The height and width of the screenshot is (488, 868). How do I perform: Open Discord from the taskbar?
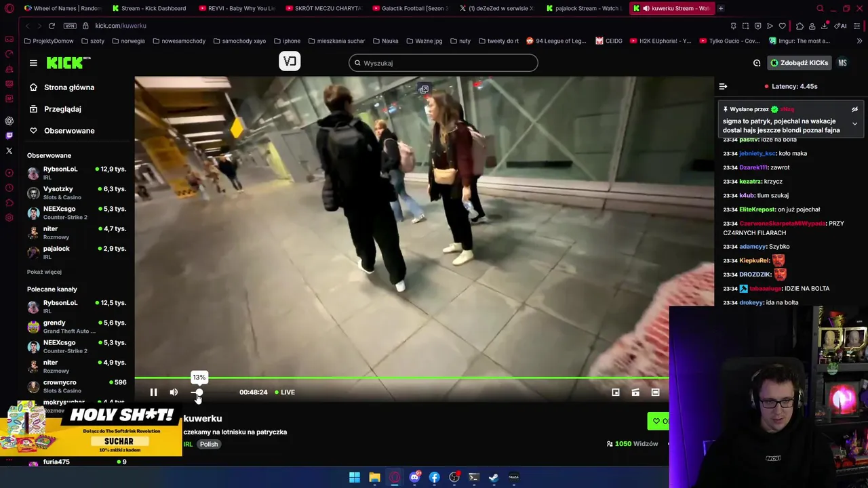coord(414,477)
